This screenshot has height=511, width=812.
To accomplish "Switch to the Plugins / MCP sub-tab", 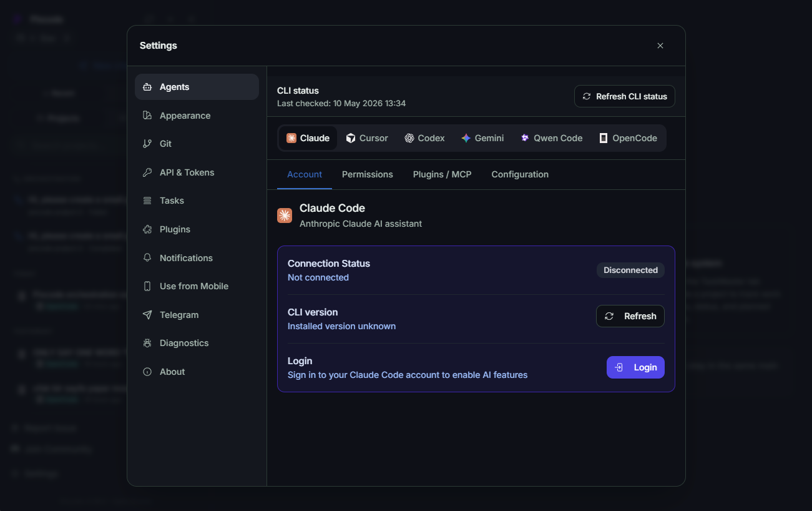I will (443, 174).
